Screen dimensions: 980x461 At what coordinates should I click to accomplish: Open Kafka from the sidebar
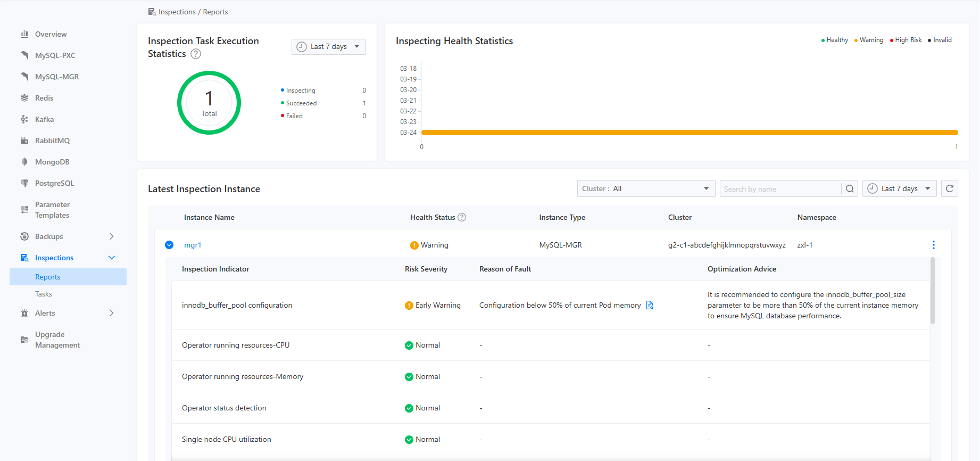coord(44,119)
